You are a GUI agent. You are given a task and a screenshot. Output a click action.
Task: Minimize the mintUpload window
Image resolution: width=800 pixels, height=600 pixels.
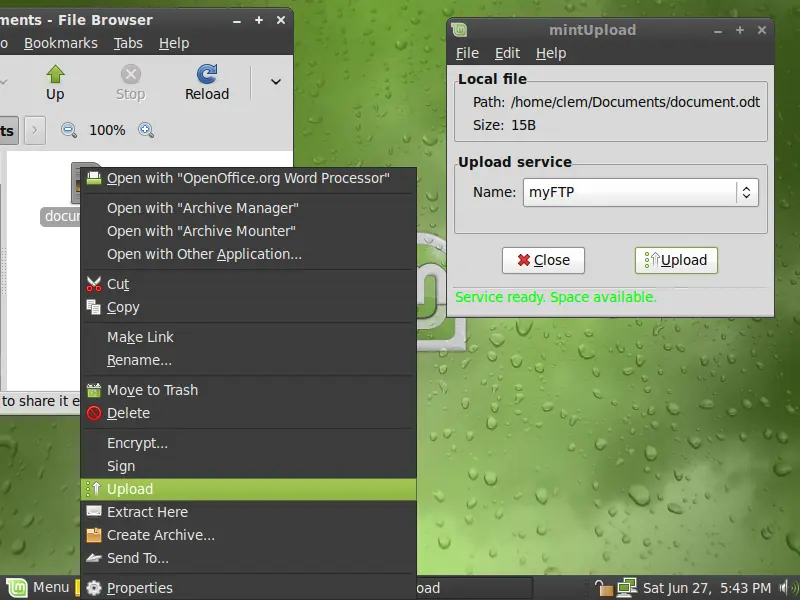coord(717,31)
